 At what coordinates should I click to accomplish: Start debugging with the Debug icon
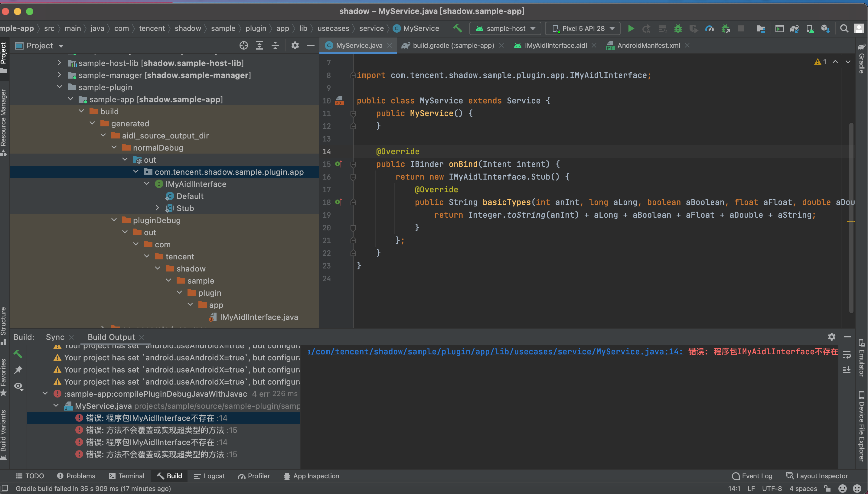coord(678,28)
